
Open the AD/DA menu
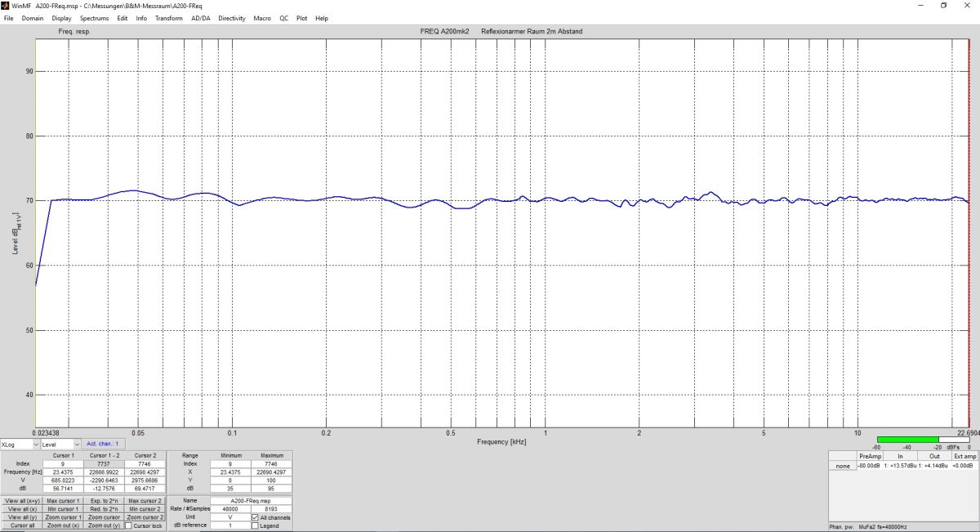199,18
